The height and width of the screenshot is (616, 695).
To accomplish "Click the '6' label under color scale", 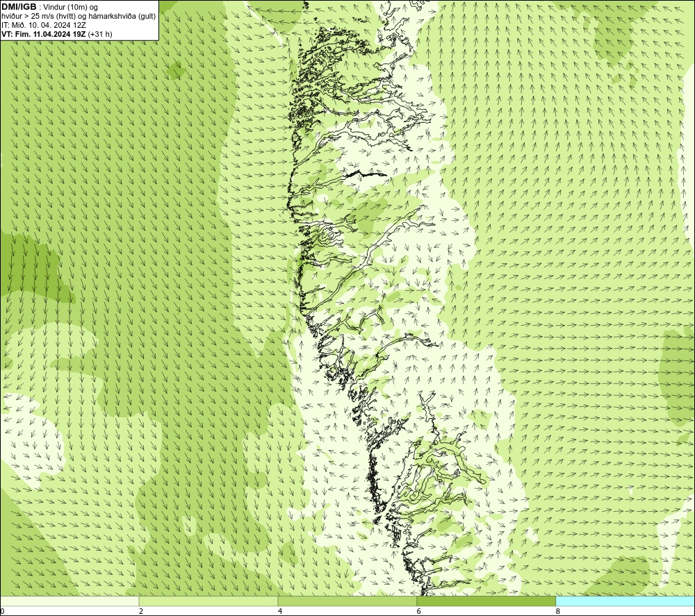I will [419, 612].
